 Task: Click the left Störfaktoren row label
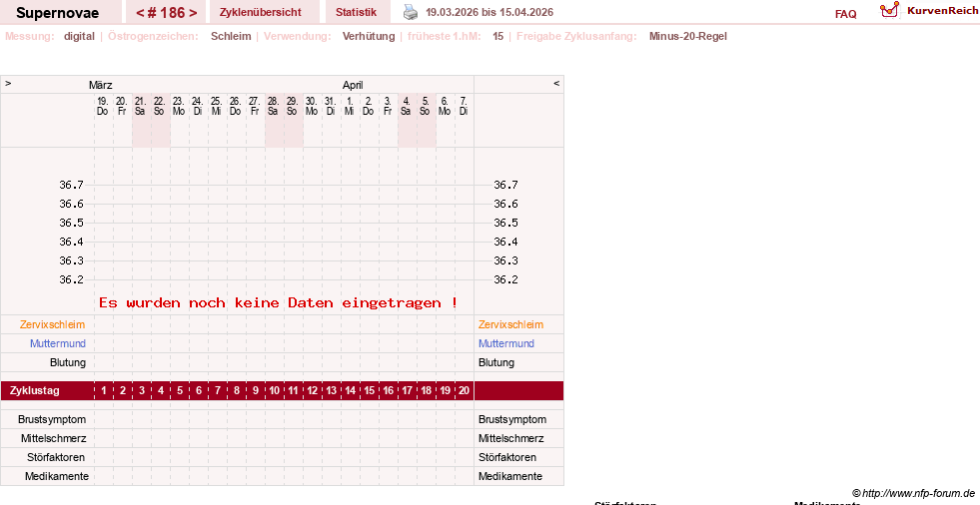point(56,457)
